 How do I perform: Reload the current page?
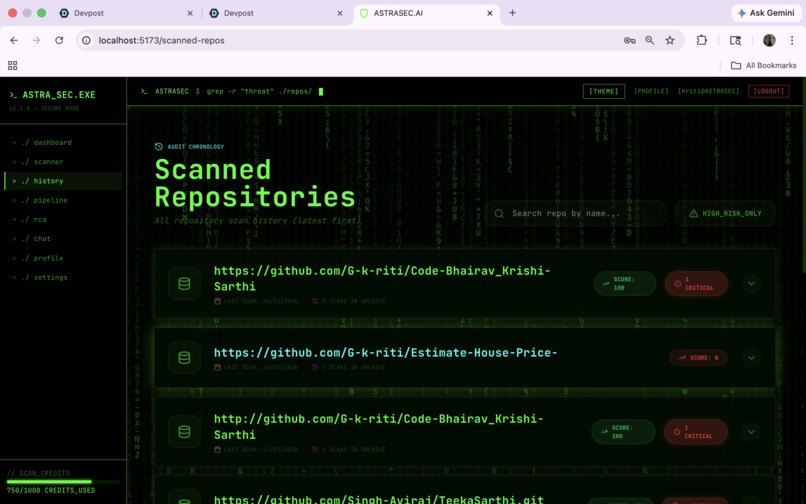tap(59, 40)
